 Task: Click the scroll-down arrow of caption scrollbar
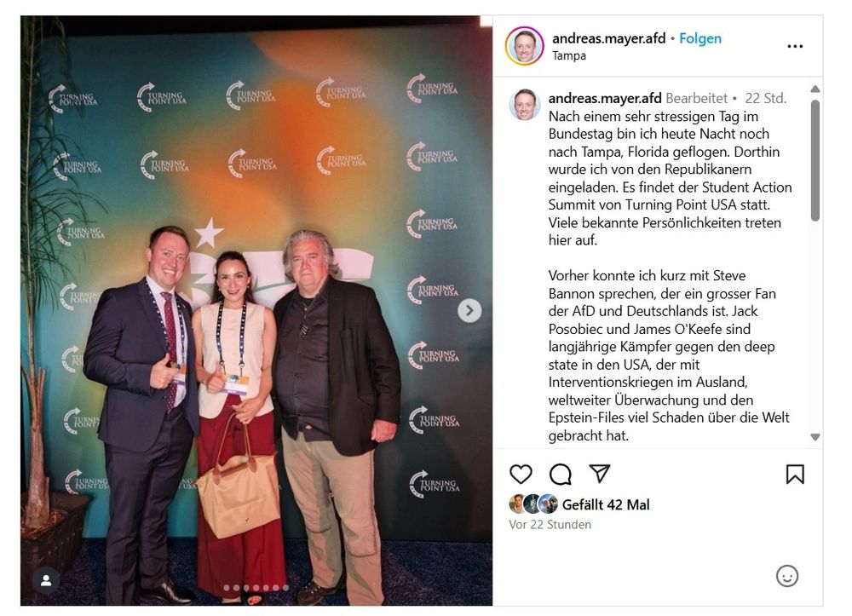coord(815,437)
